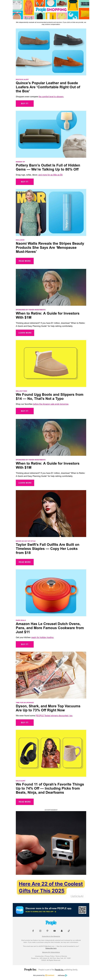Screen dimensions: 102x980
Task: Open 'the comfort level to slippers' link
Action: tap(51, 97)
